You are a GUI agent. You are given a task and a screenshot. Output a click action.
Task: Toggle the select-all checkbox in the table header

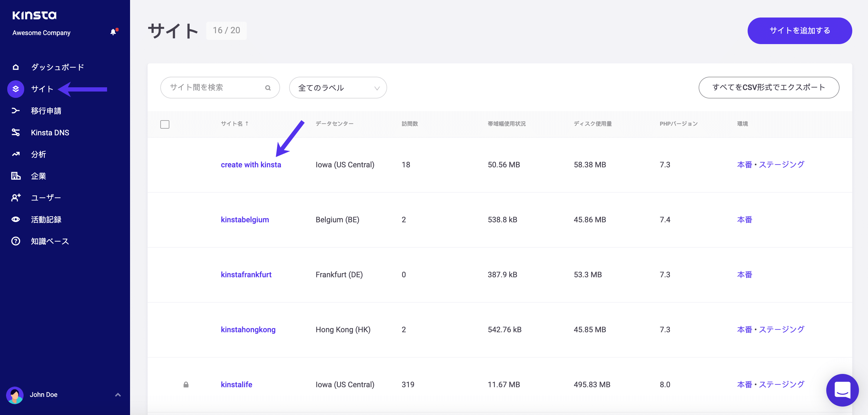[x=165, y=124]
